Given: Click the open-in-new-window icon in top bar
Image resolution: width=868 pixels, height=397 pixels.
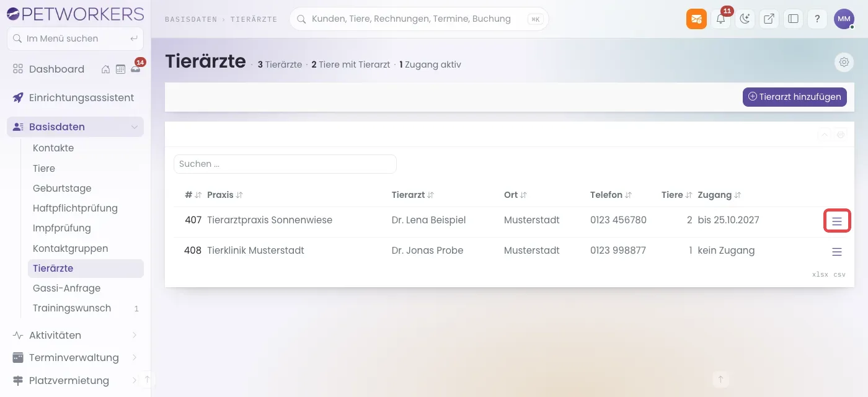Looking at the screenshot, I should pos(769,19).
